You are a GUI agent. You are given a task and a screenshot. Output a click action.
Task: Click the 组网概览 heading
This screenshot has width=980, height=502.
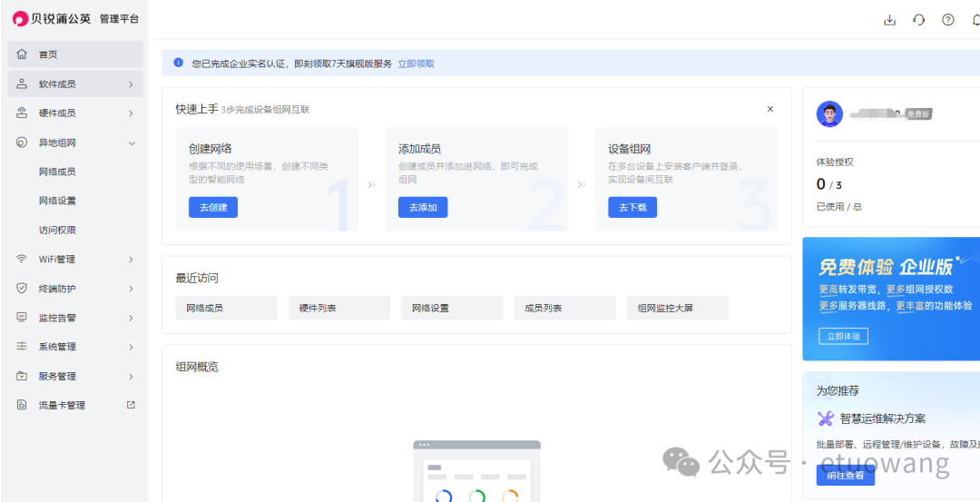click(197, 367)
